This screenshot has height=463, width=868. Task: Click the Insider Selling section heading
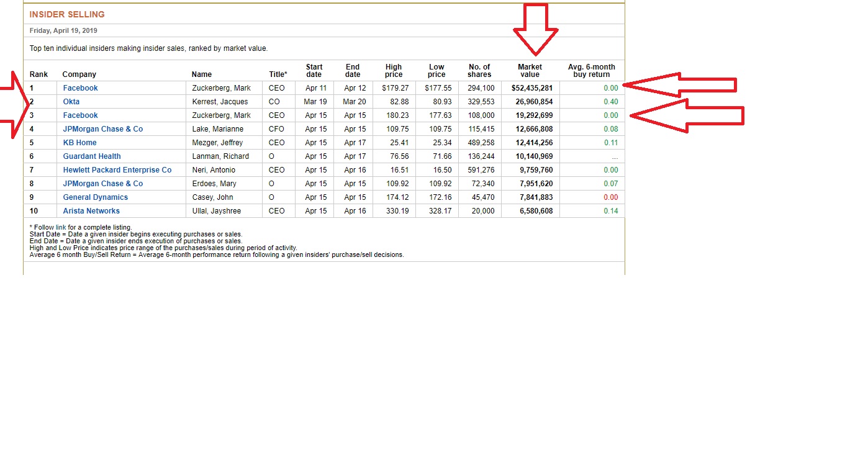(x=67, y=14)
